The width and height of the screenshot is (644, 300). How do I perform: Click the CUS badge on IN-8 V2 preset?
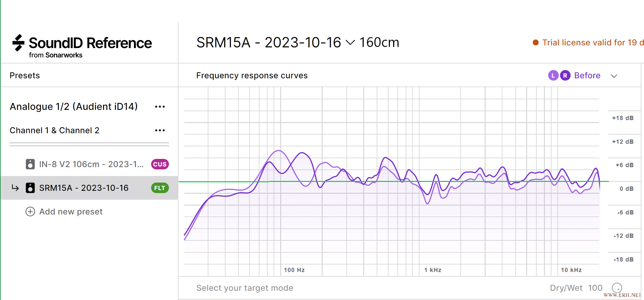[x=160, y=164]
